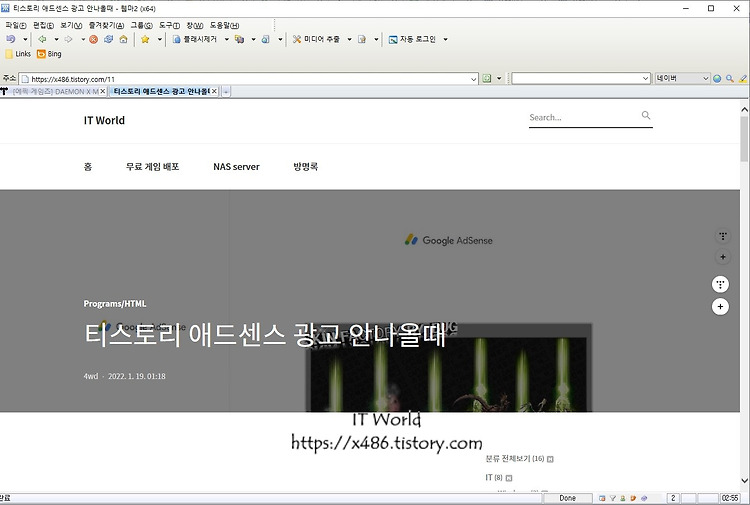Image resolution: width=750 pixels, height=505 pixels.
Task: Go to the 홈 nav link
Action: pyautogui.click(x=88, y=167)
